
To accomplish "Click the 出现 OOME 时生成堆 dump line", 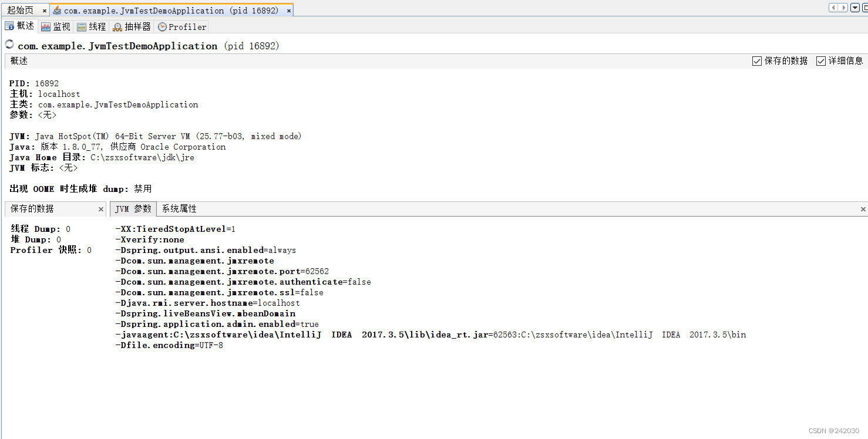I will click(81, 189).
